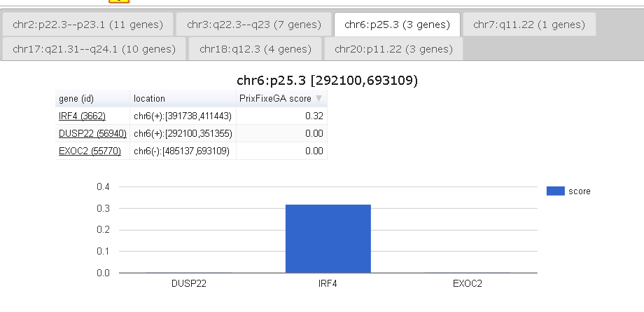Switch to chr2:p22.3--p23.1 (11 genes) tab
Image resolution: width=644 pixels, height=312 pixels.
(87, 25)
